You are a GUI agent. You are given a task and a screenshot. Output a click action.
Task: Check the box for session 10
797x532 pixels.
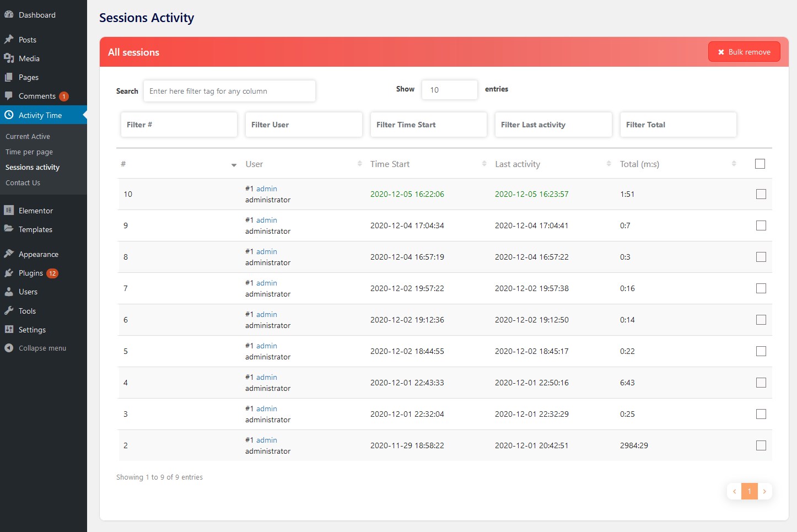[761, 194]
